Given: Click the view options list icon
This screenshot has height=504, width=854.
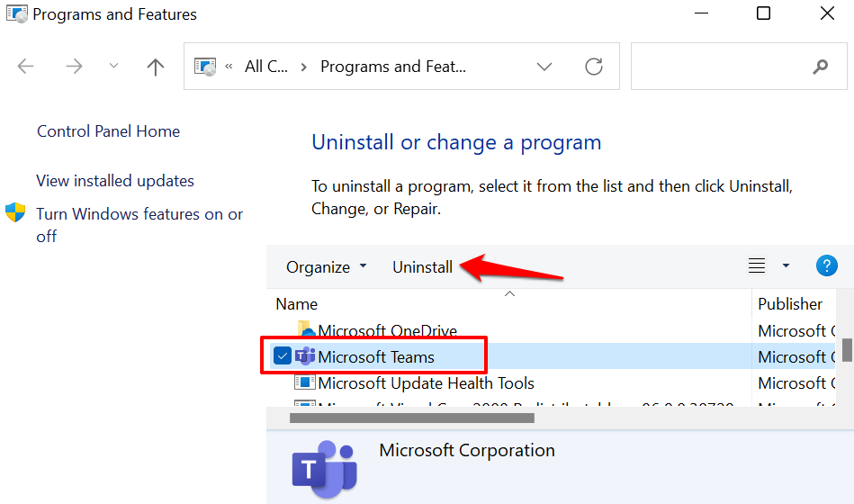Looking at the screenshot, I should 757,265.
